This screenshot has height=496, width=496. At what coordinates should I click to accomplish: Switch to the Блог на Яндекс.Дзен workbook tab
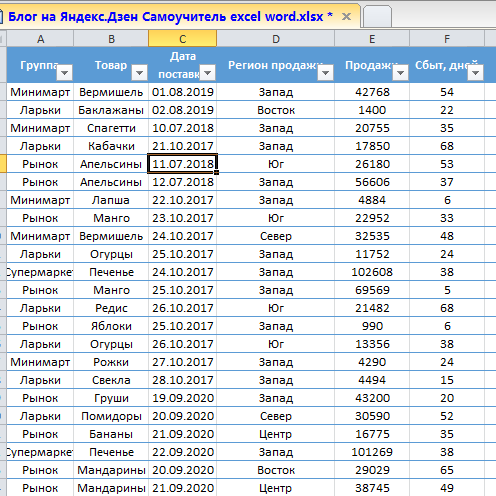click(x=170, y=16)
